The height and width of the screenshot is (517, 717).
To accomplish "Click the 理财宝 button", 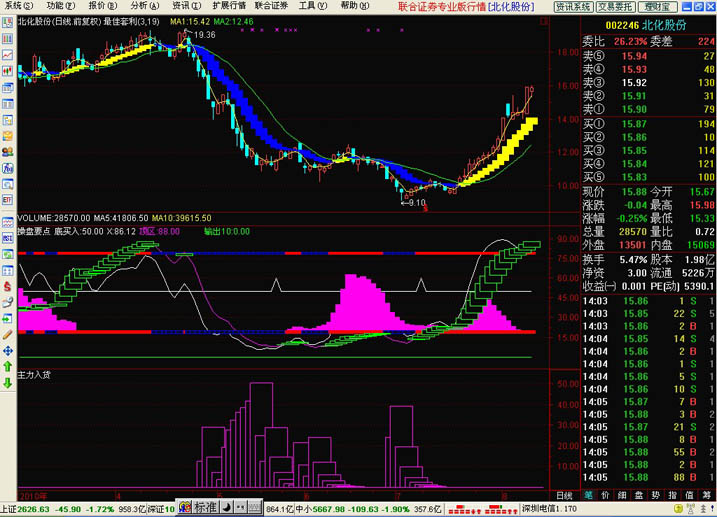I will (657, 7).
